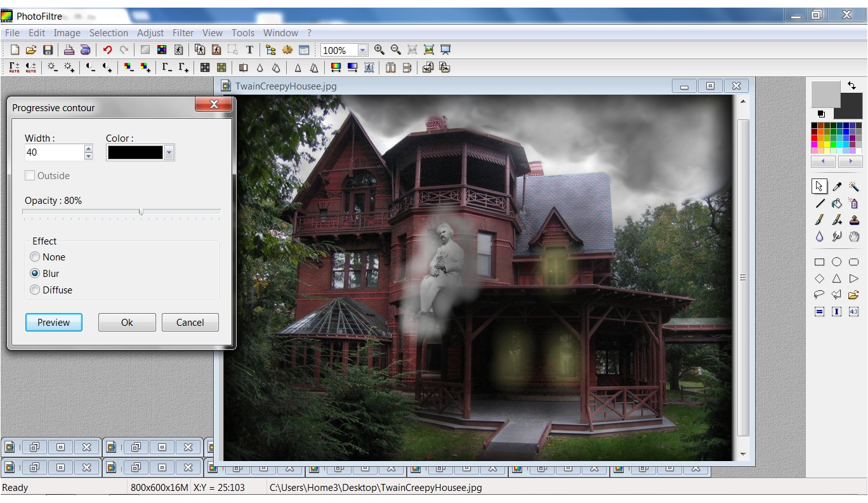
Task: Open the View menu
Action: click(213, 33)
